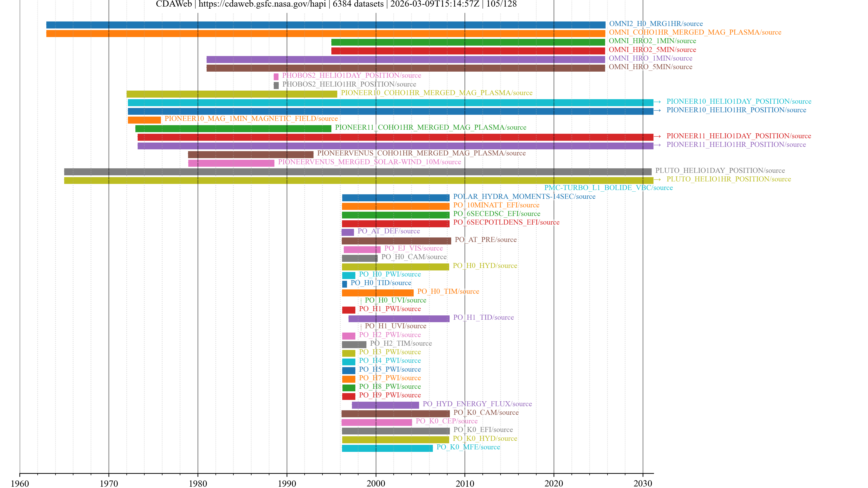Viewport: 868px width, 488px height.
Task: Click the OMNI2_H0_MRG1HR/source label
Action: 656,23
